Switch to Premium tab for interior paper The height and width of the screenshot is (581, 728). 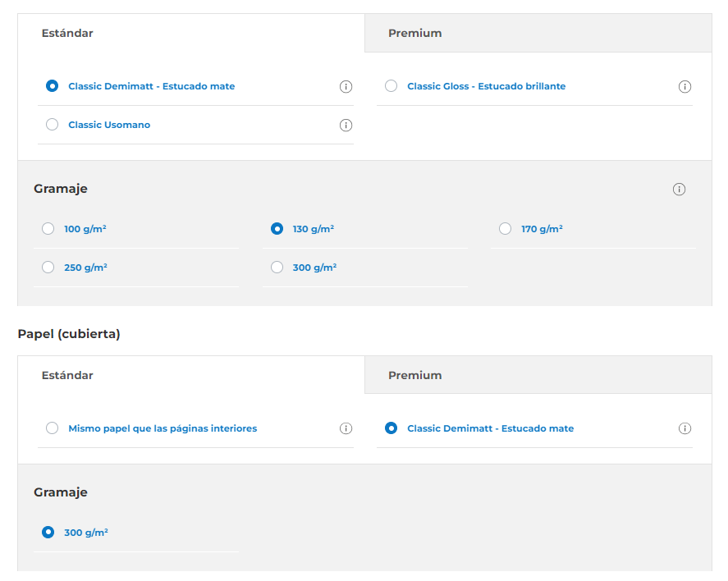pyautogui.click(x=538, y=34)
